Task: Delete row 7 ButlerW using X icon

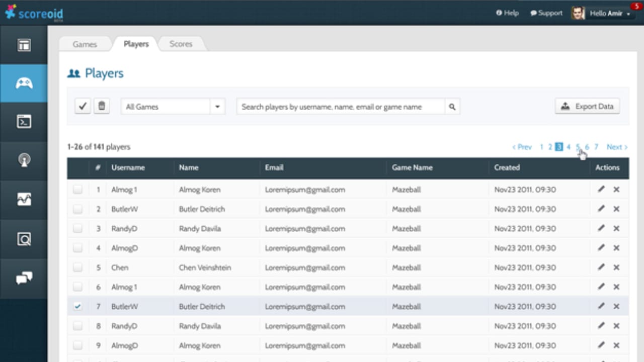Action: (616, 307)
